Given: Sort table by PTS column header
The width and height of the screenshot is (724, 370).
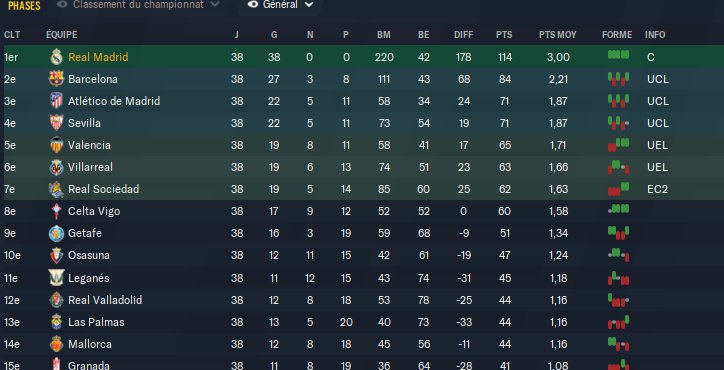Looking at the screenshot, I should pos(504,35).
